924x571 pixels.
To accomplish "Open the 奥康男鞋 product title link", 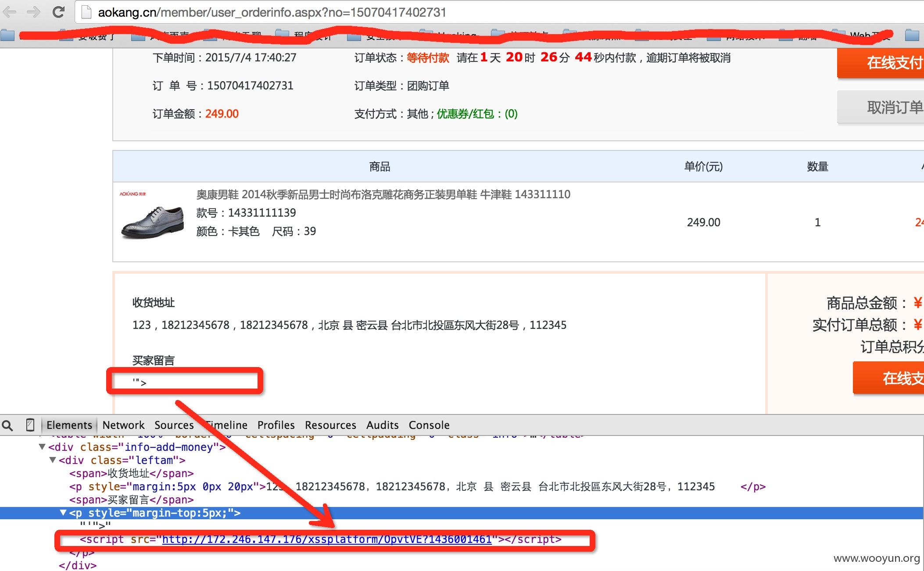I will (x=383, y=194).
